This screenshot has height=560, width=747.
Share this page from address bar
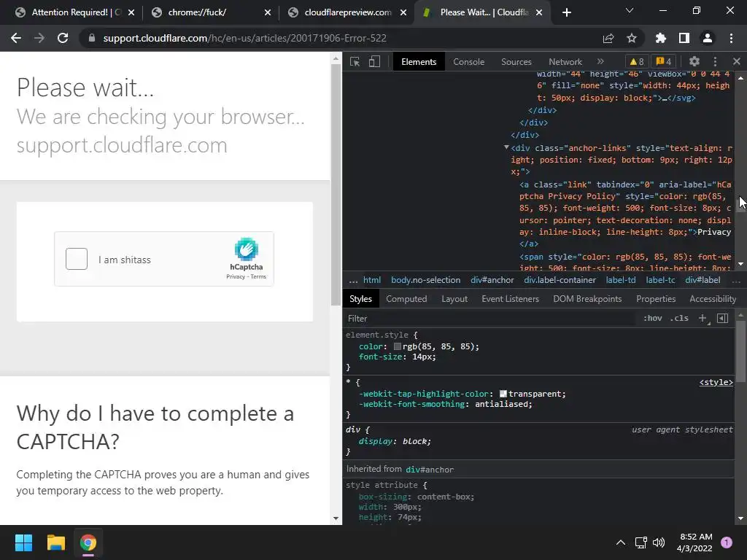[608, 38]
